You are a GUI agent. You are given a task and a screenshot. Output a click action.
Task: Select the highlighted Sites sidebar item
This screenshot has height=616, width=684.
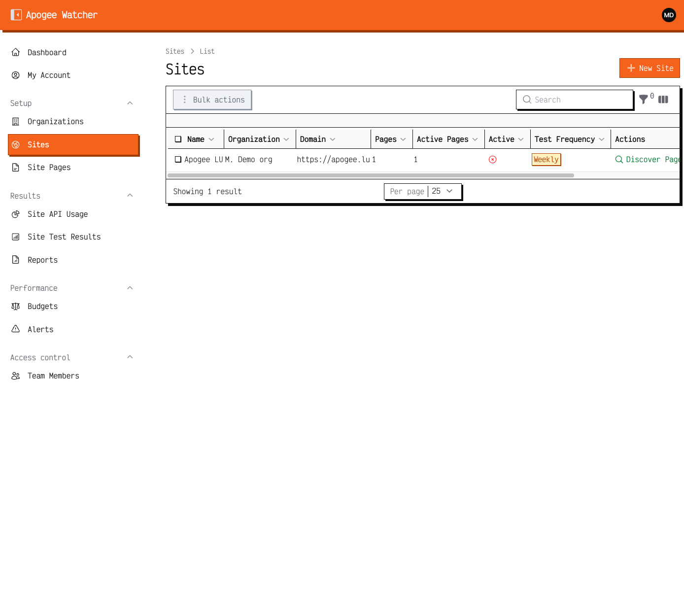pos(73,145)
